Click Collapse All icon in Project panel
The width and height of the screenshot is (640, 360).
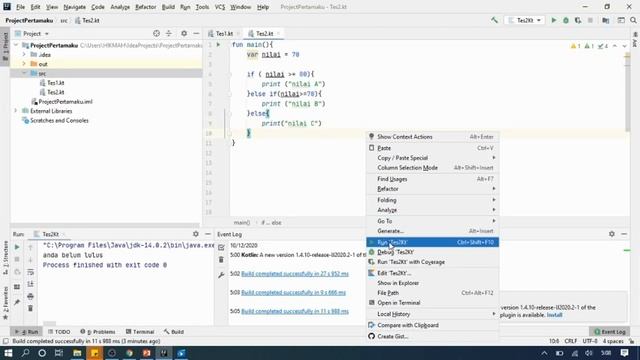click(169, 33)
